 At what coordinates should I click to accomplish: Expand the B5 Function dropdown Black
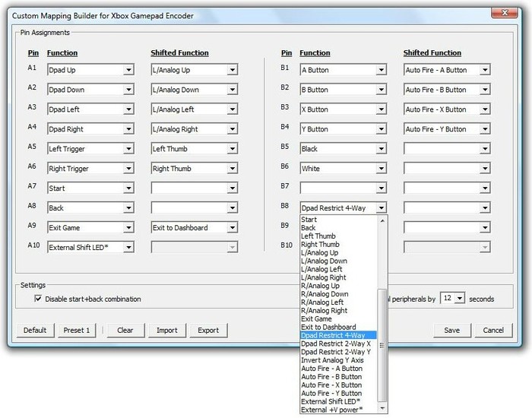pos(344,149)
